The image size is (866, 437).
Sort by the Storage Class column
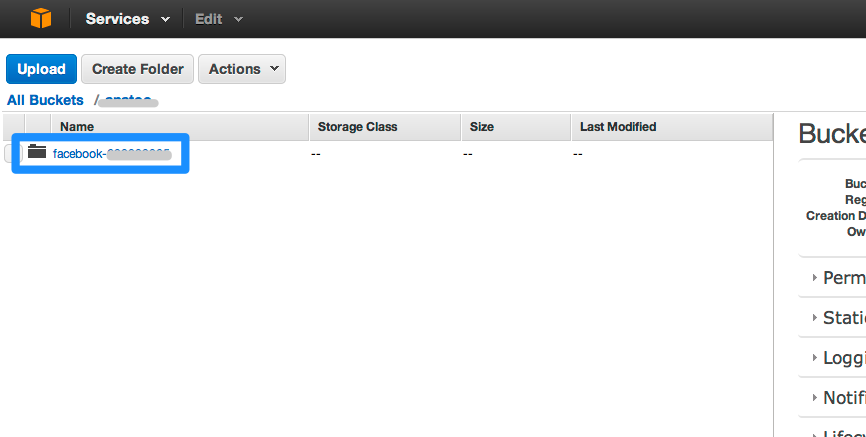[357, 127]
